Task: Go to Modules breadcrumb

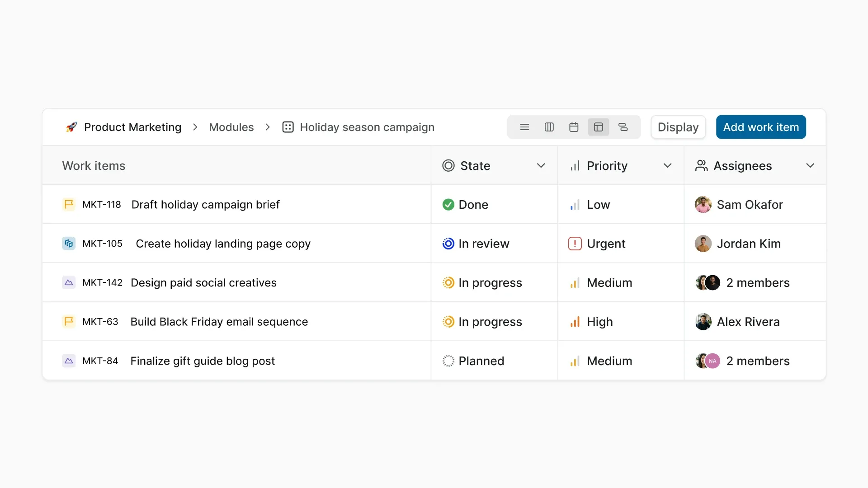Action: [x=231, y=127]
